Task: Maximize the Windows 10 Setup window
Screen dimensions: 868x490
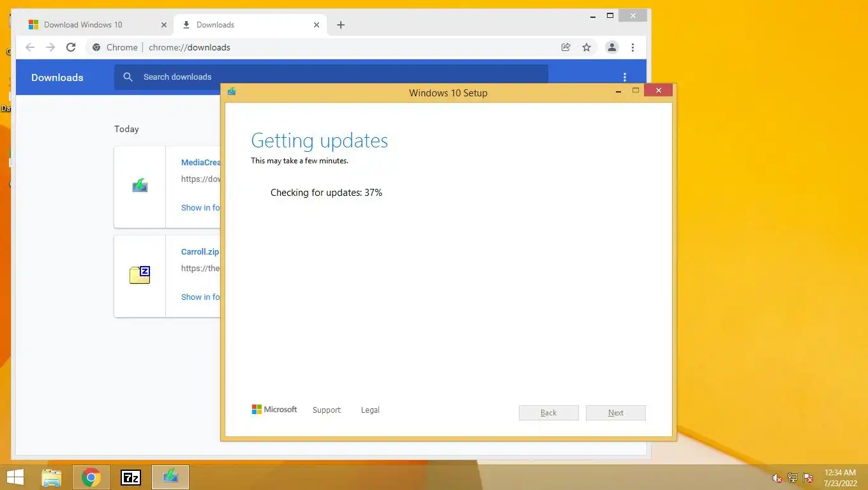Action: tap(636, 91)
